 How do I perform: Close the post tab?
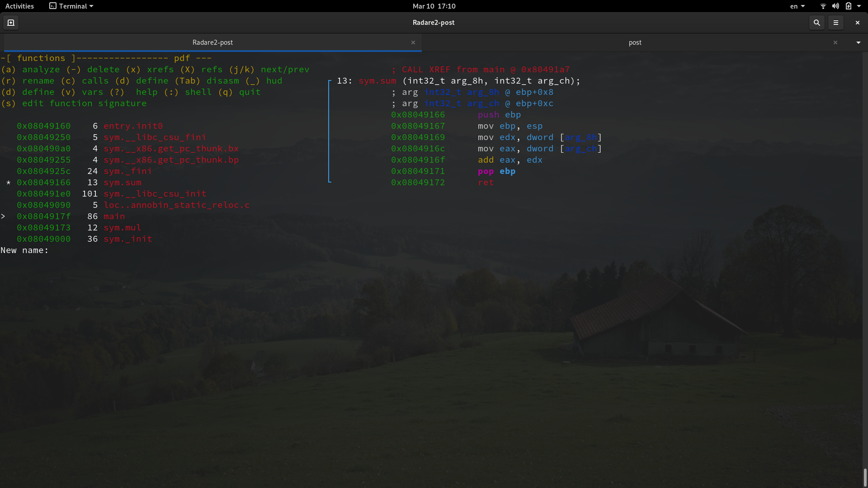click(835, 42)
